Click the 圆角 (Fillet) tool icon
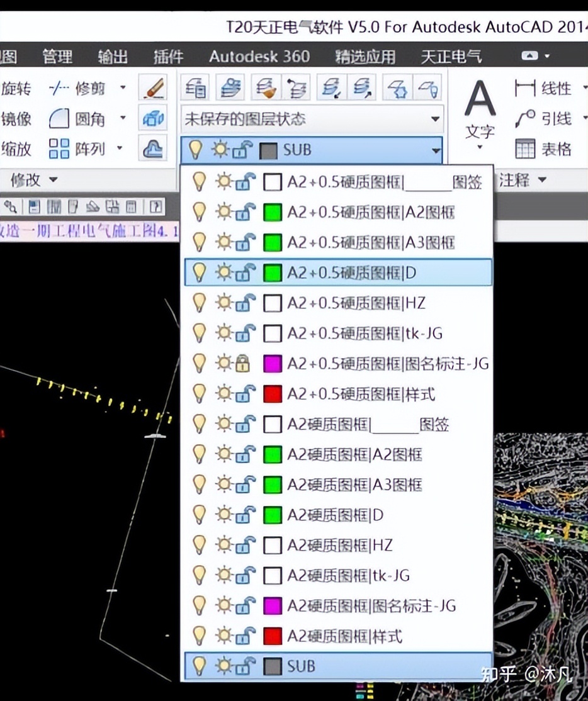The image size is (588, 701). coord(60,118)
